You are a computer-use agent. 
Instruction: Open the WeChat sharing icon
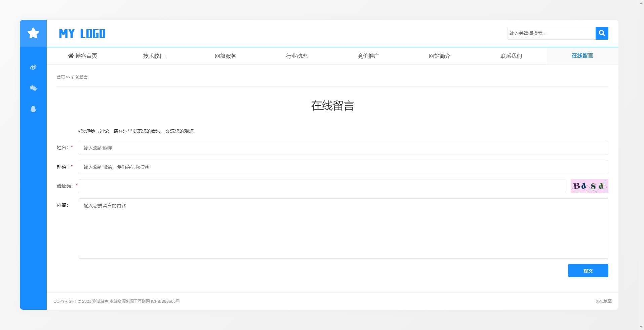33,88
